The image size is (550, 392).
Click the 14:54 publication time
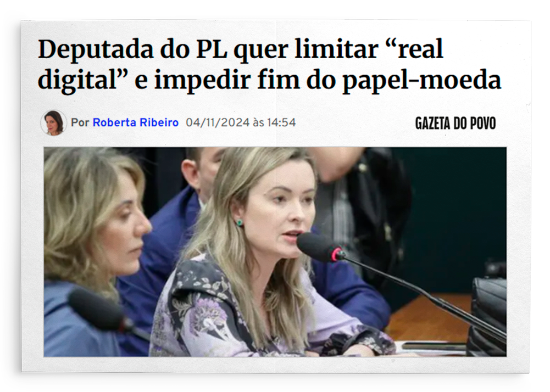point(281,123)
